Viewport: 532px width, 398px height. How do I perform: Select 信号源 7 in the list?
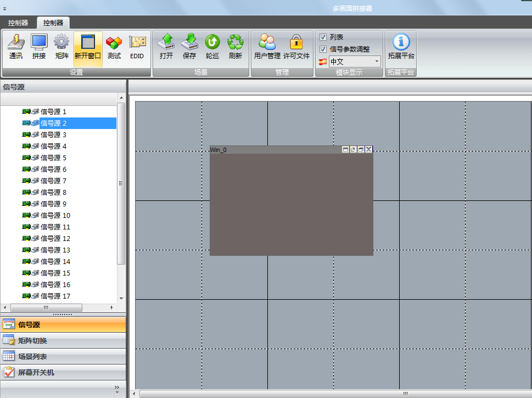point(53,181)
